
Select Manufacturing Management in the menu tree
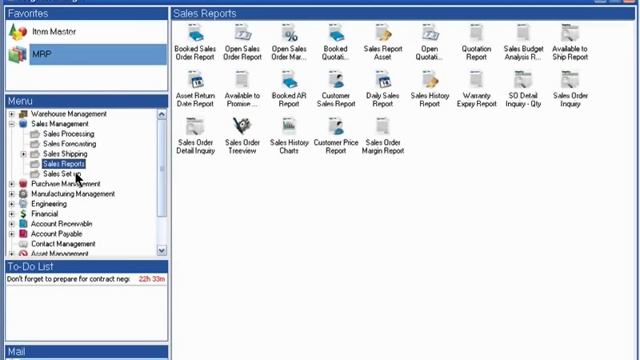73,194
